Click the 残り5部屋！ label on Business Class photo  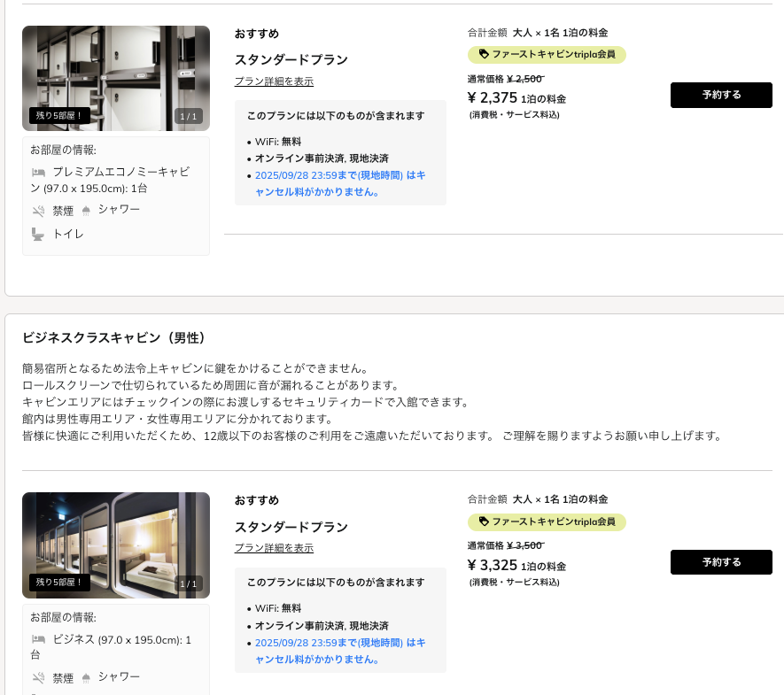(x=59, y=582)
